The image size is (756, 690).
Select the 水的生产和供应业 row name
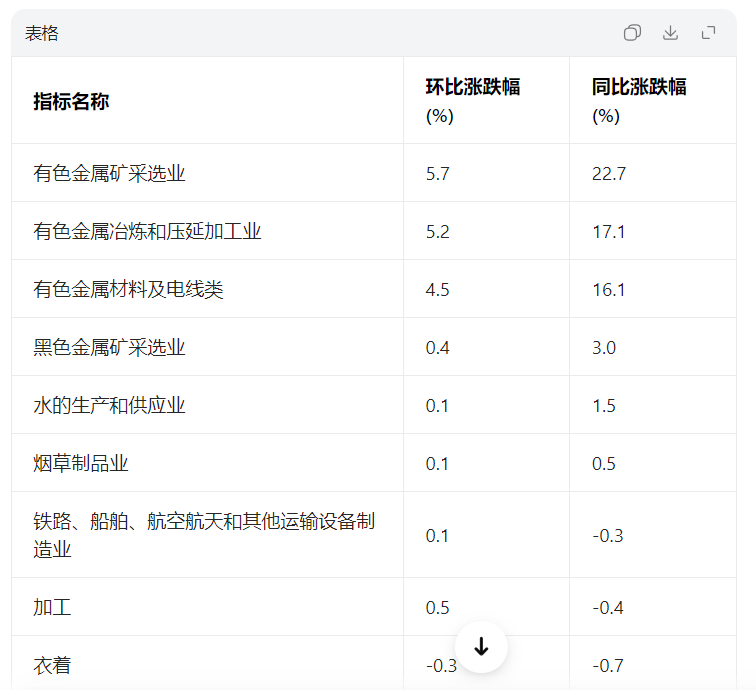[x=109, y=405]
